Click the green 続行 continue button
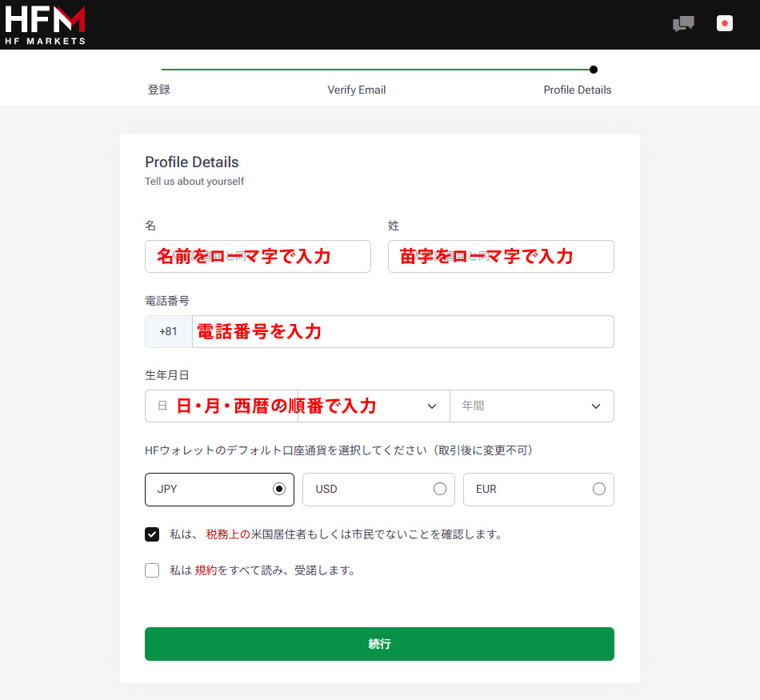 379,644
